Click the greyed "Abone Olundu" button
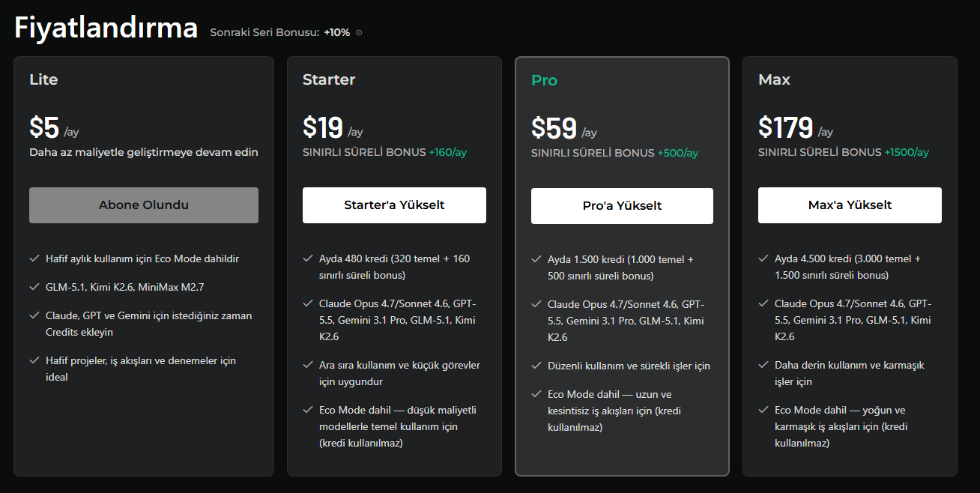Image resolution: width=980 pixels, height=493 pixels. coord(144,205)
